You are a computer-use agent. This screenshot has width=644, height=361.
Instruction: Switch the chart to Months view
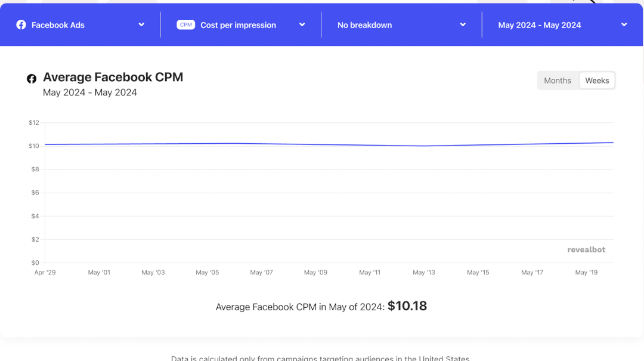(x=558, y=81)
